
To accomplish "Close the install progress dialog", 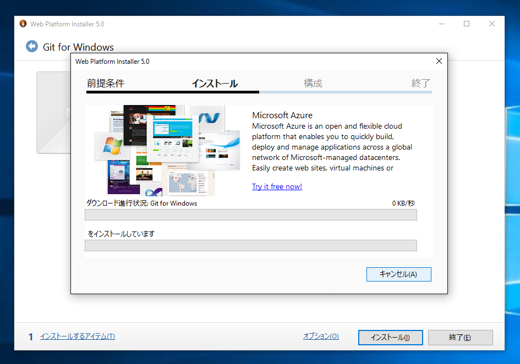I will (439, 61).
